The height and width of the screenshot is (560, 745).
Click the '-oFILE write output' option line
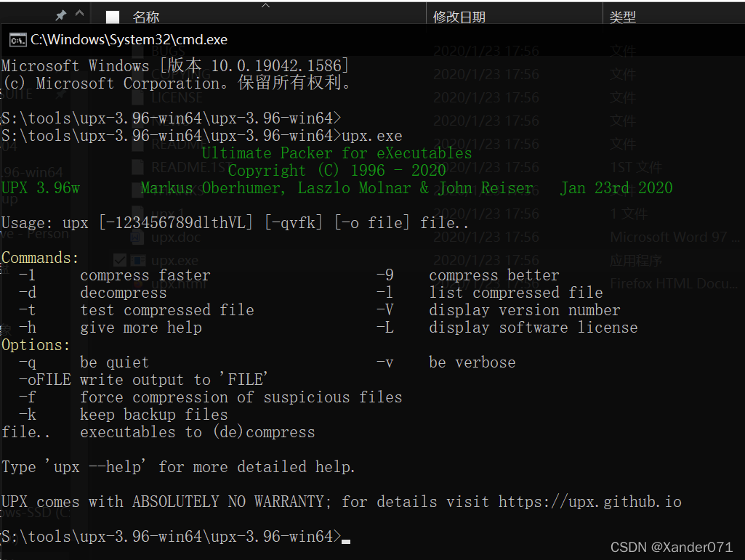[x=143, y=380]
